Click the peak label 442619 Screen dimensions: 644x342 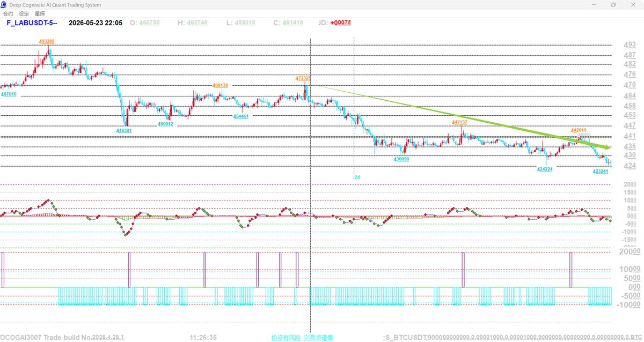pyautogui.click(x=578, y=130)
